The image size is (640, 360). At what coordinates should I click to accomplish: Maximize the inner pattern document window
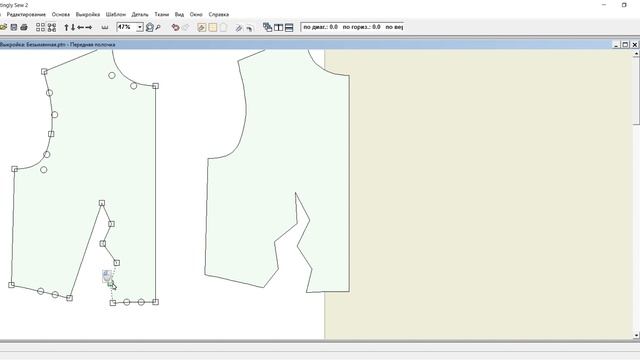point(625,44)
